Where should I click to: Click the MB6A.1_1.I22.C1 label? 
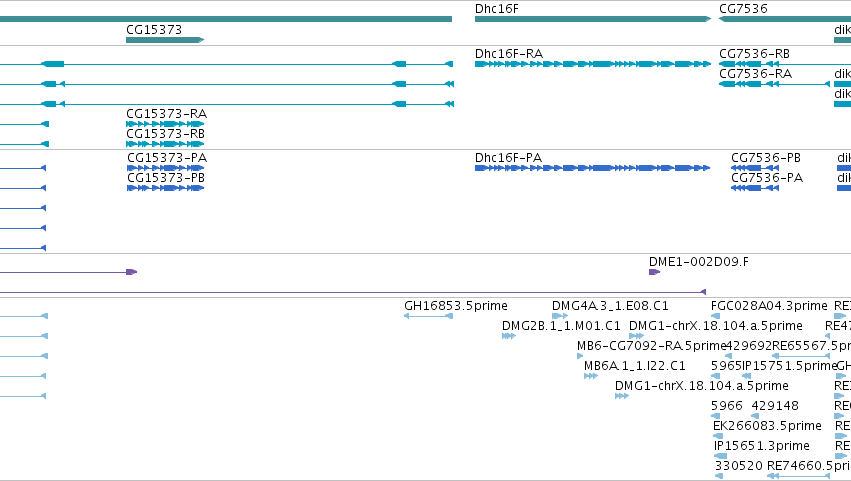click(634, 366)
